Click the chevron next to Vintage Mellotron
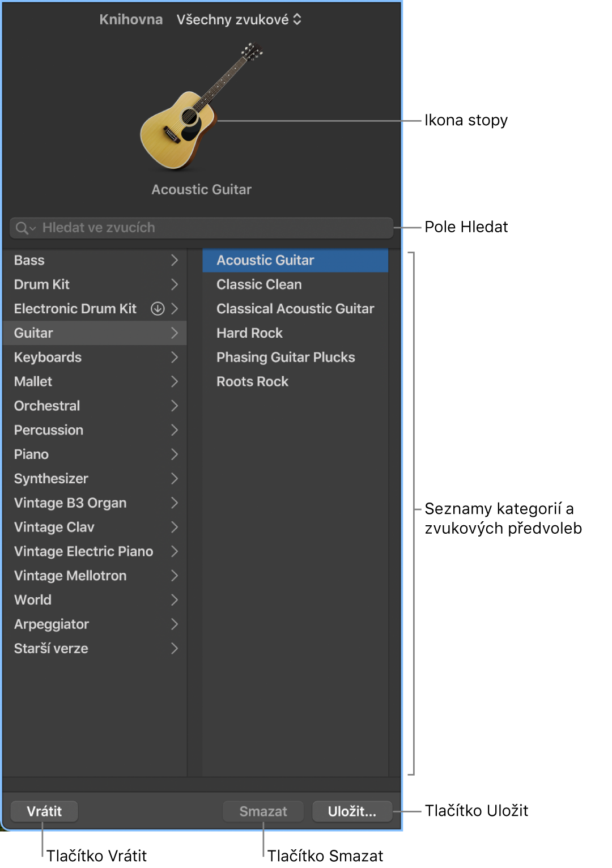The height and width of the screenshot is (868, 612). coord(175,576)
